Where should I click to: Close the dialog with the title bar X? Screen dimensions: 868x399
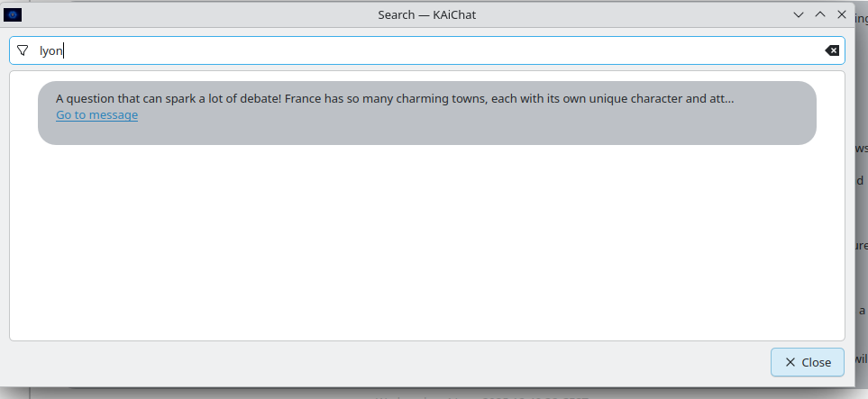tap(842, 15)
